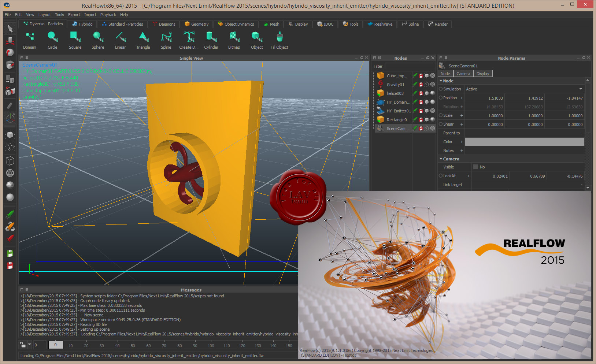Open the Display params tab

(483, 74)
